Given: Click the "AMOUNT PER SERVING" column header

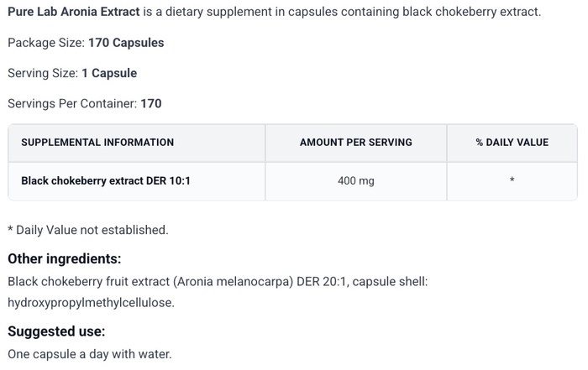Looking at the screenshot, I should coord(355,143).
